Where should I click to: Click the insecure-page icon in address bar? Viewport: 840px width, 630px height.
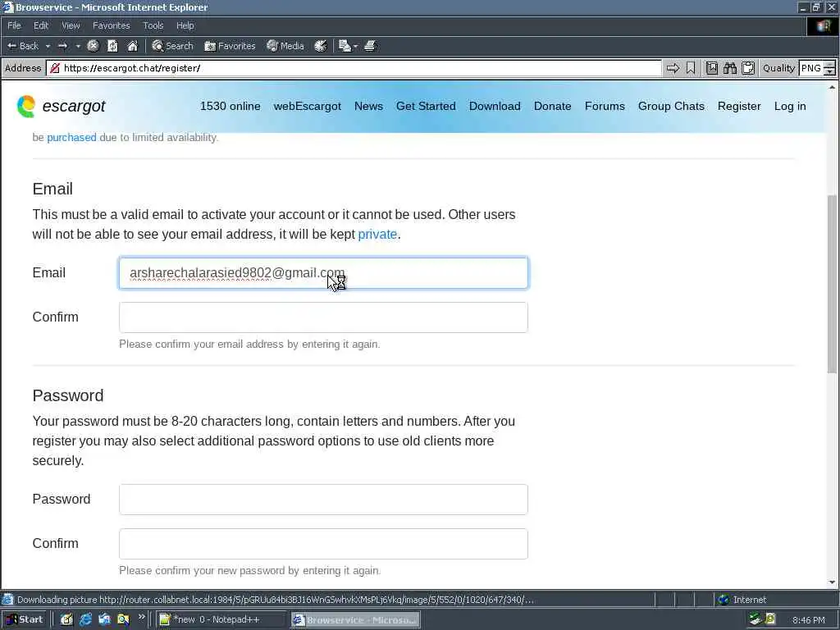tap(55, 68)
